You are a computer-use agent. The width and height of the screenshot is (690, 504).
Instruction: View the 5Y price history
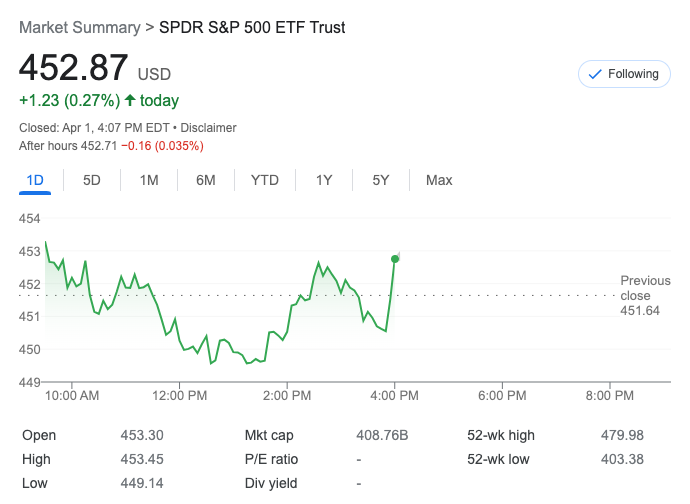[x=381, y=180]
